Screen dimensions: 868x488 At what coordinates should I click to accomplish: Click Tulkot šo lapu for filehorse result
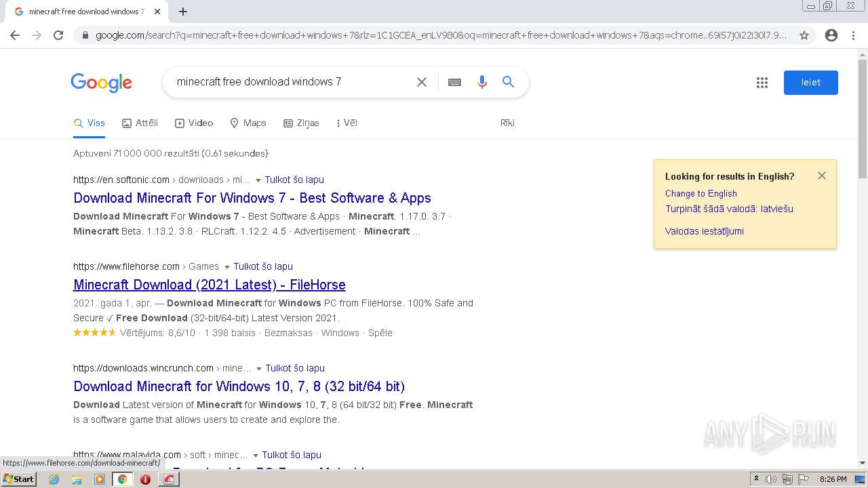click(263, 266)
